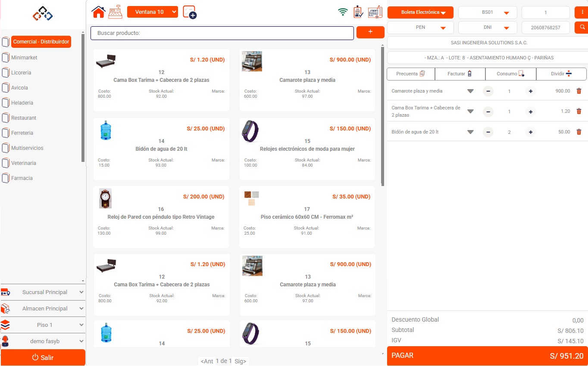Image resolution: width=588 pixels, height=366 pixels.
Task: Click the Precuenta tab
Action: click(411, 74)
